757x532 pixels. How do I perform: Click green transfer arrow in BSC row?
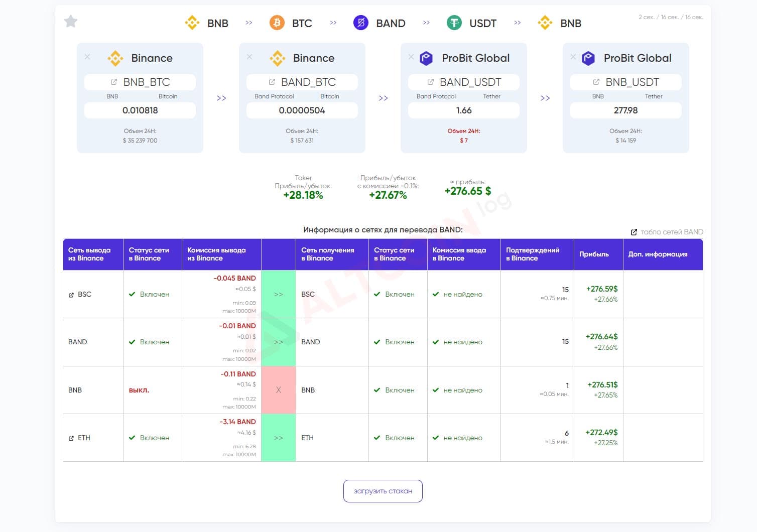(279, 294)
